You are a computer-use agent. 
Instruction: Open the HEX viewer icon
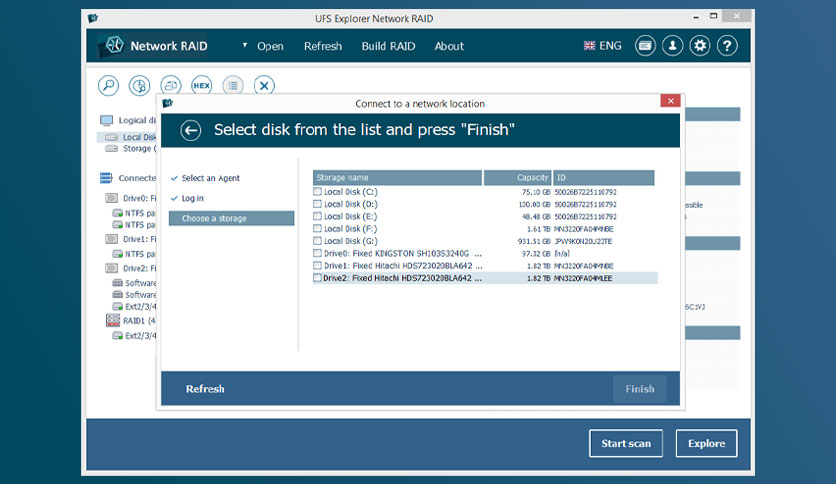[x=202, y=85]
